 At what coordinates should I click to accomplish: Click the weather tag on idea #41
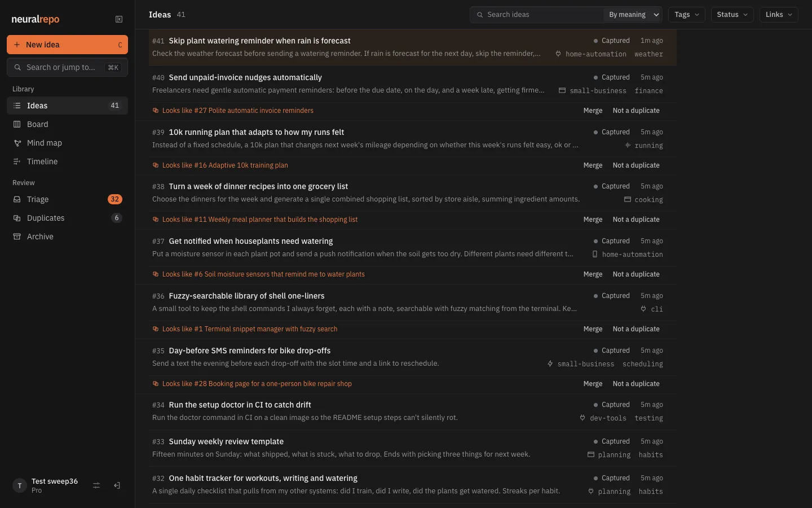point(648,54)
